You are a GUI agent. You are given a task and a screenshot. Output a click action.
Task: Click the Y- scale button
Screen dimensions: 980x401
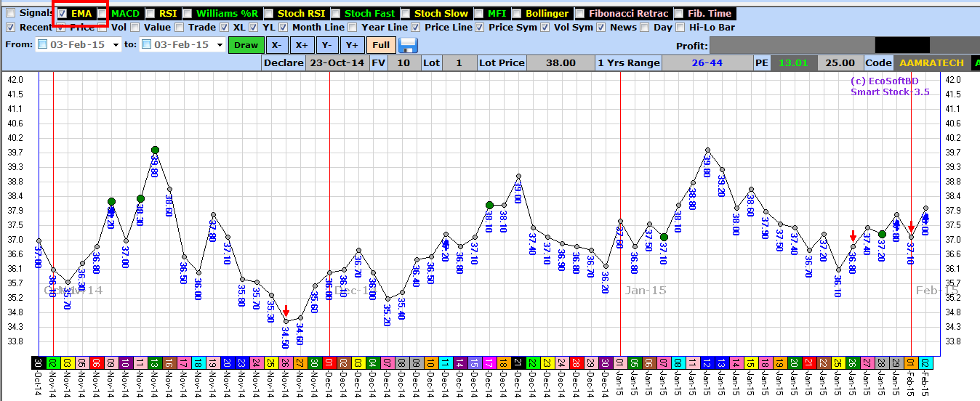tap(326, 44)
